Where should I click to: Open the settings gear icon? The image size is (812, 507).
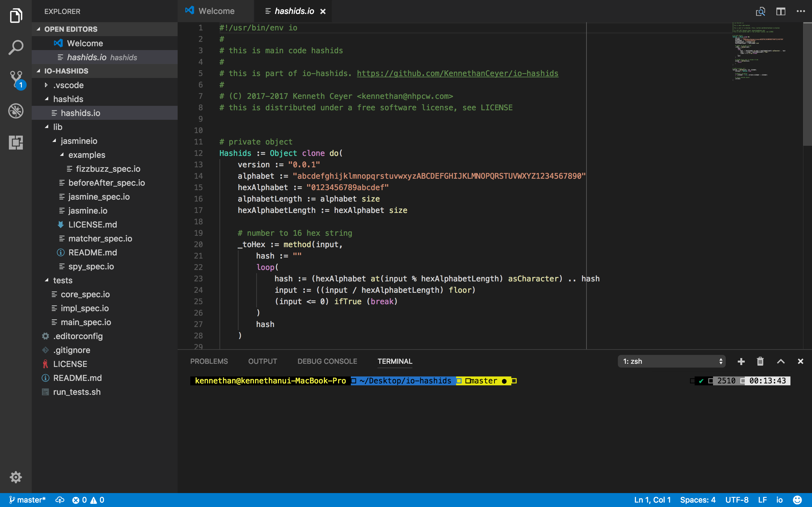(x=16, y=477)
